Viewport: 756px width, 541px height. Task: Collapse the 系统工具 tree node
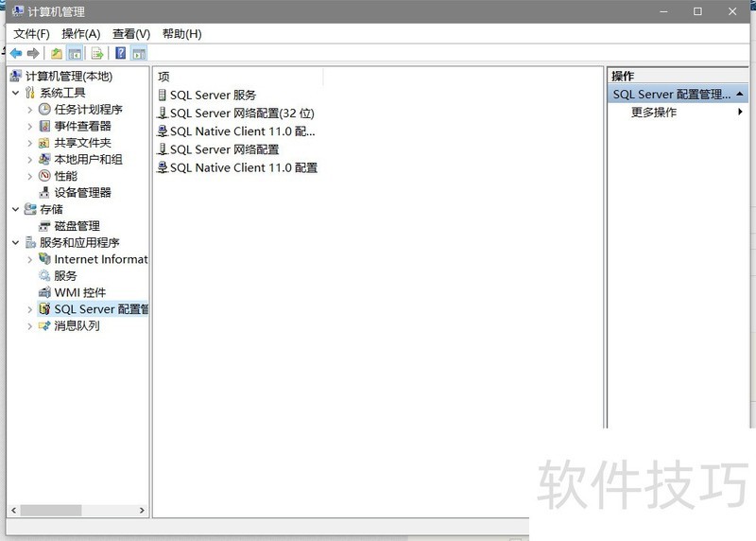[x=16, y=93]
